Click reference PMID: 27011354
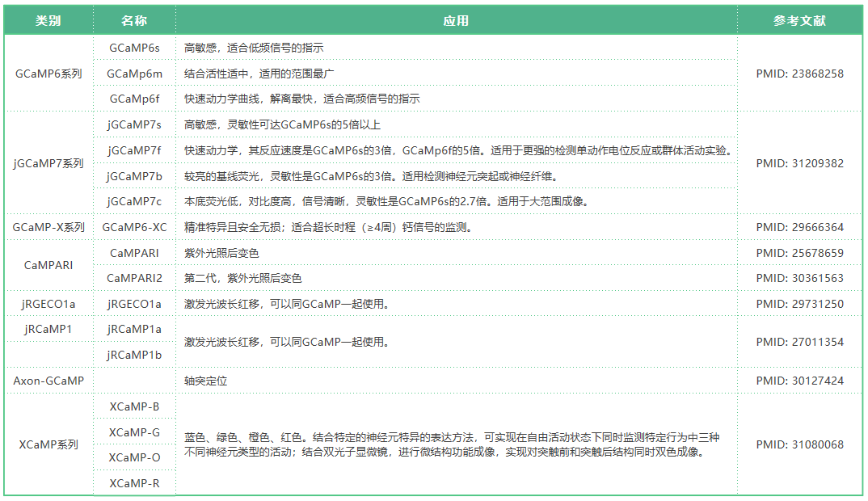Viewport: 868px width, 501px height. pos(800,342)
